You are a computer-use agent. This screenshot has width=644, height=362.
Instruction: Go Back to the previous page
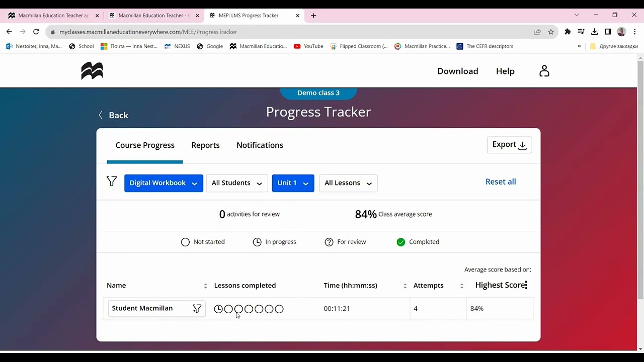coord(114,115)
